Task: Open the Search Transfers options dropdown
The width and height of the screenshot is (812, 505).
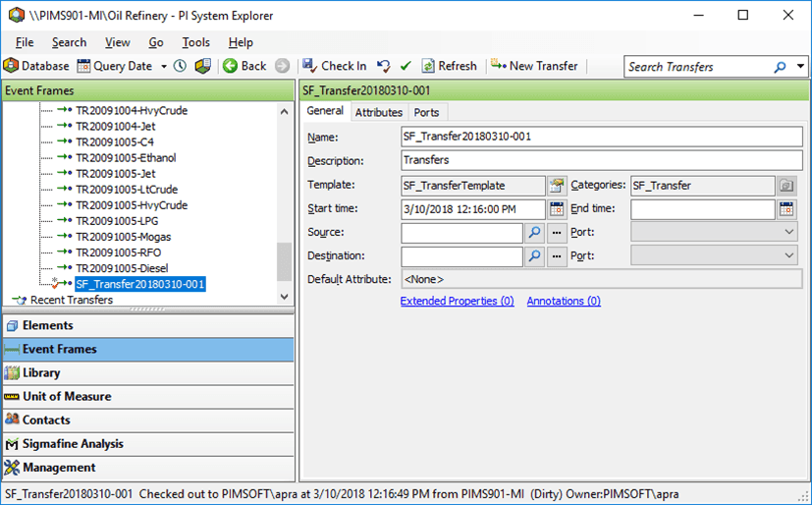Action: tap(800, 67)
